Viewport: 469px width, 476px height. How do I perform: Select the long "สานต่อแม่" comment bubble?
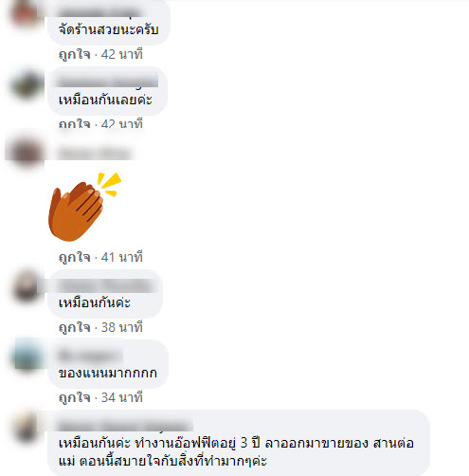coord(239,443)
